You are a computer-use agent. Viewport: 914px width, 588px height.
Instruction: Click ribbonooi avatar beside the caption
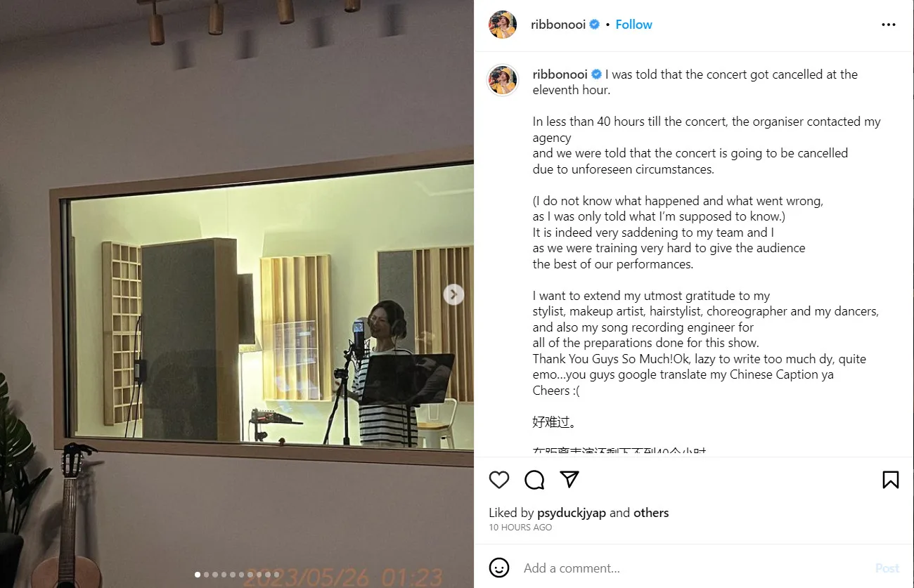pyautogui.click(x=503, y=80)
